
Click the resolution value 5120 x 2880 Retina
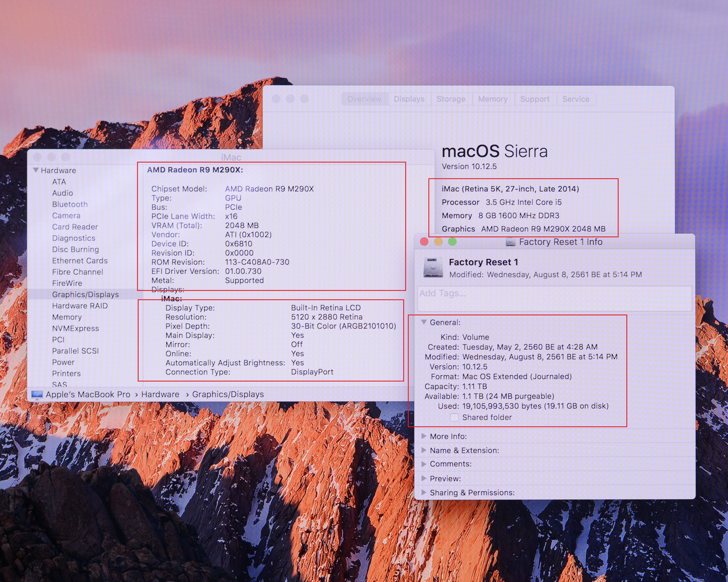327,317
